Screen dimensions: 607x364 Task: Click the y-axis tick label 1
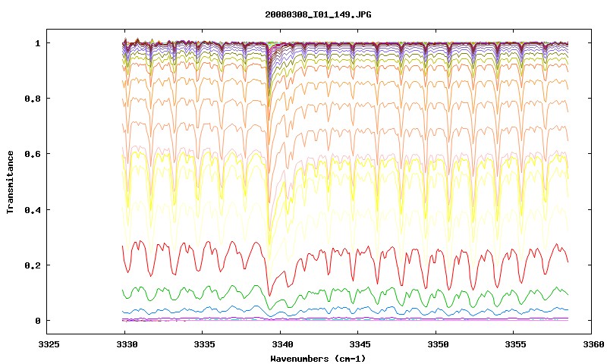pyautogui.click(x=37, y=43)
